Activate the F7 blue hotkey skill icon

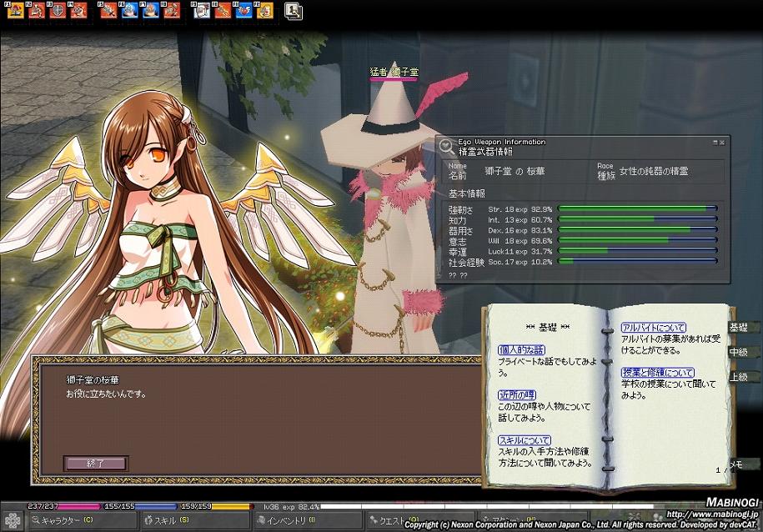(x=150, y=10)
